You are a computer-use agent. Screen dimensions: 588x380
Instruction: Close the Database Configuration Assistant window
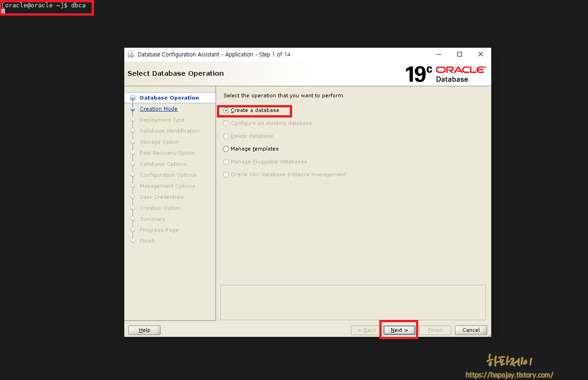[481, 54]
